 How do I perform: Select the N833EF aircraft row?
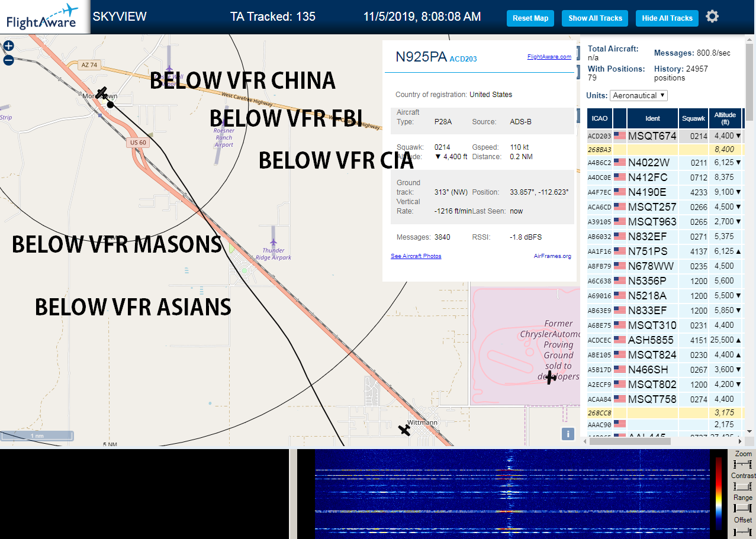pyautogui.click(x=665, y=310)
